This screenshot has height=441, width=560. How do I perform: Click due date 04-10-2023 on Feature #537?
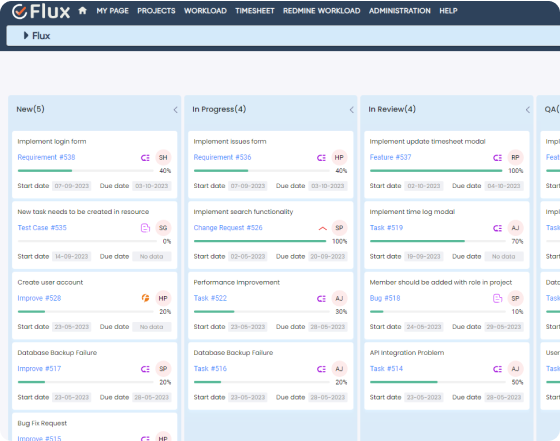click(504, 186)
